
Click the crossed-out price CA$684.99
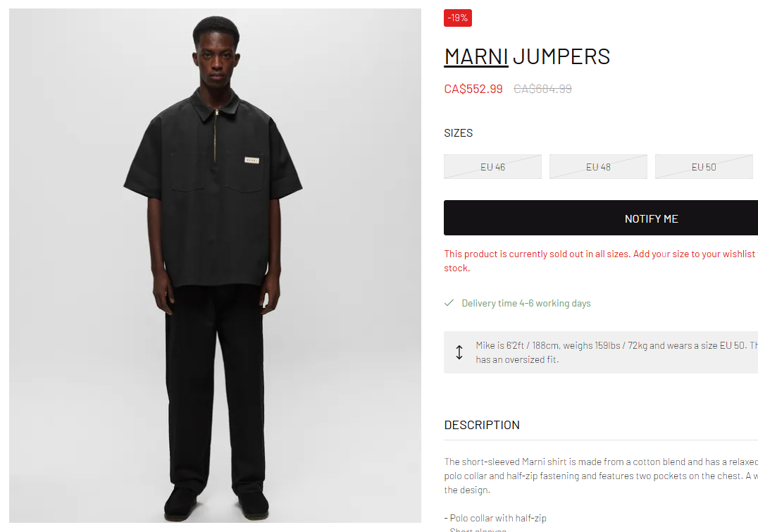[x=542, y=89]
